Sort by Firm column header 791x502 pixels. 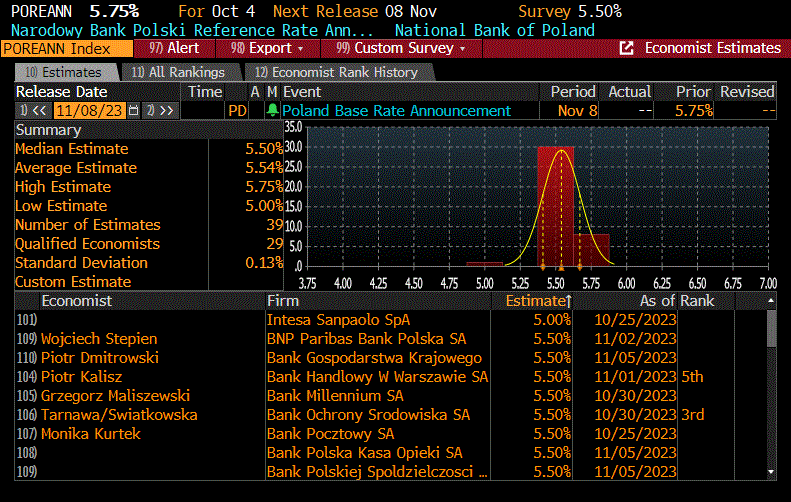pyautogui.click(x=283, y=301)
